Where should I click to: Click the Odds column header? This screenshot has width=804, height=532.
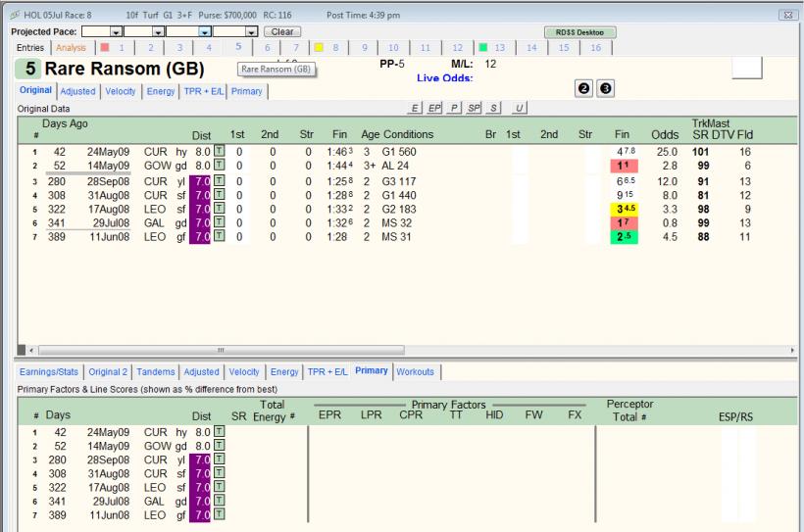pos(665,135)
